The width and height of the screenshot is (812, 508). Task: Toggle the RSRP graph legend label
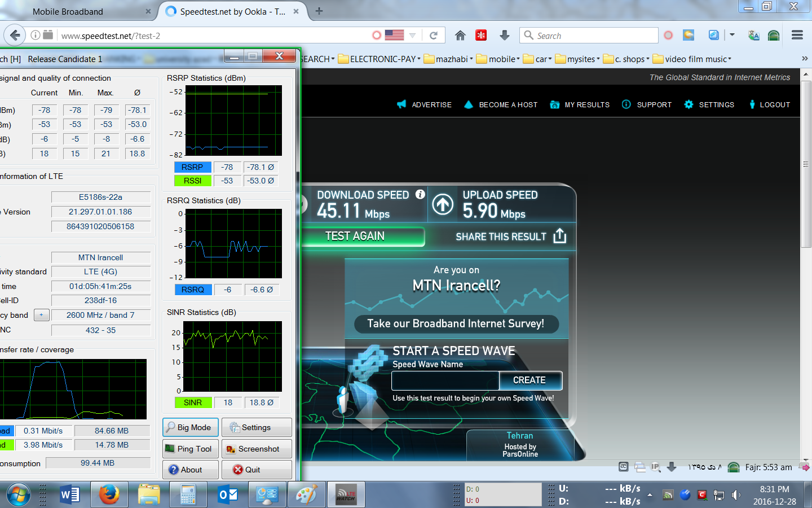click(193, 167)
